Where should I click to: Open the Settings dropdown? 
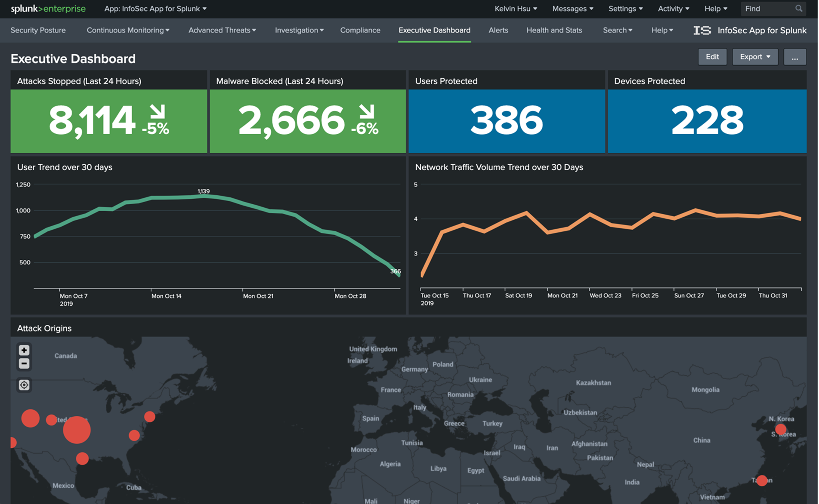[x=625, y=9]
